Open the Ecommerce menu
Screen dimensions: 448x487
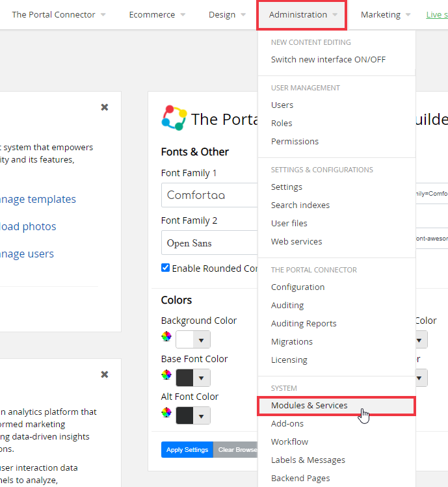(157, 14)
